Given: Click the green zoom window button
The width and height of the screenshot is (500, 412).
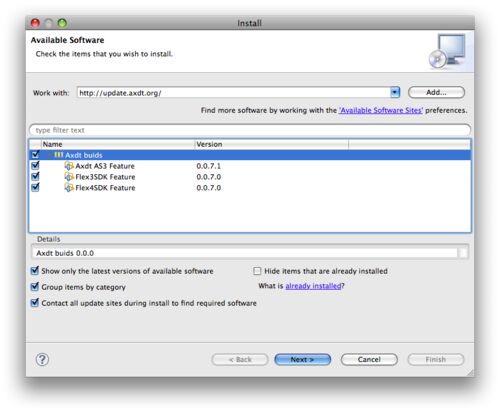Looking at the screenshot, I should pyautogui.click(x=62, y=23).
